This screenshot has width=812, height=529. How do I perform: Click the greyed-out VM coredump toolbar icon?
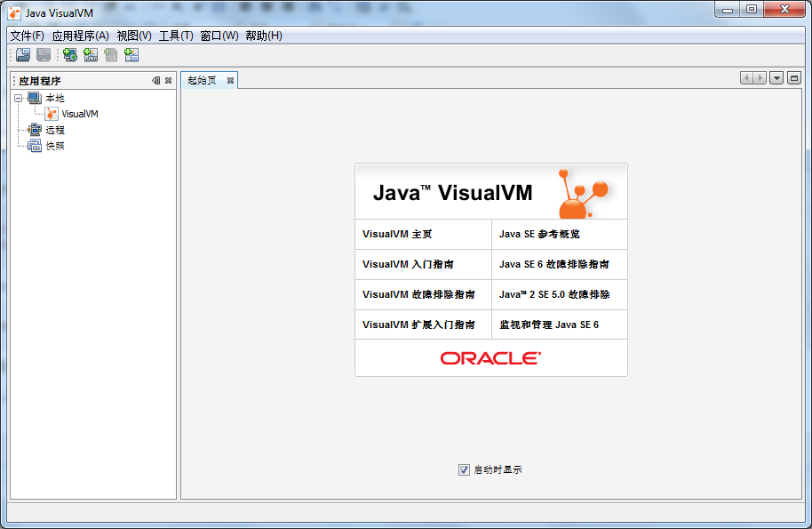[111, 55]
